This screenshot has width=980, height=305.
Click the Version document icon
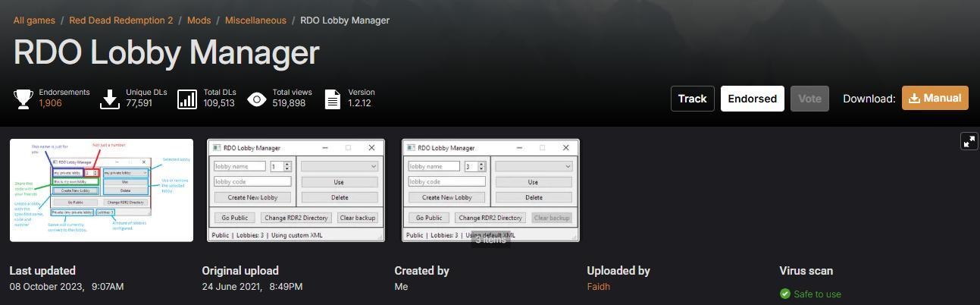332,99
